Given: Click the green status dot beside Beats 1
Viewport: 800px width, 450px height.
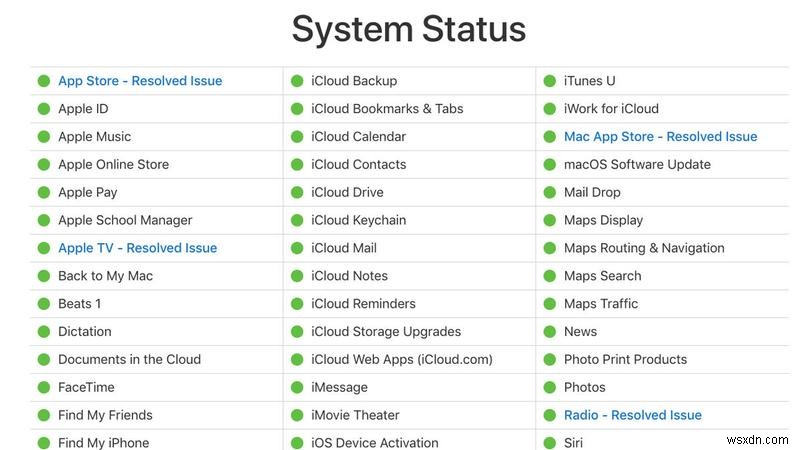Looking at the screenshot, I should pos(44,304).
